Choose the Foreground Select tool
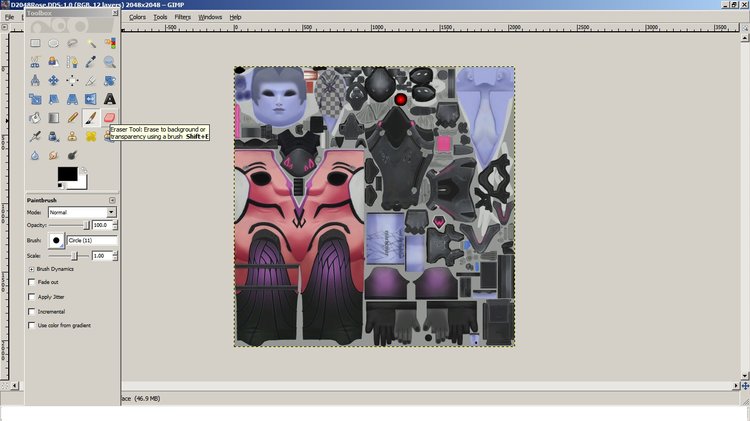 [x=54, y=62]
